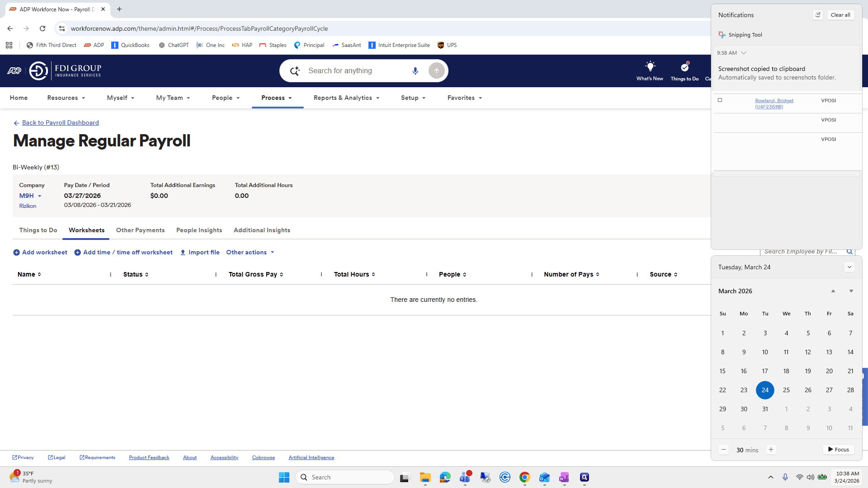Go to previous month in calendar
Image resolution: width=868 pixels, height=488 pixels.
(833, 291)
